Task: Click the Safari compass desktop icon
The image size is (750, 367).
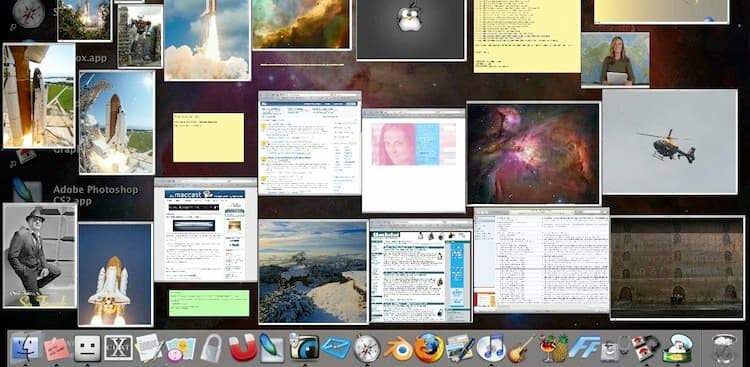Action: click(x=29, y=13)
